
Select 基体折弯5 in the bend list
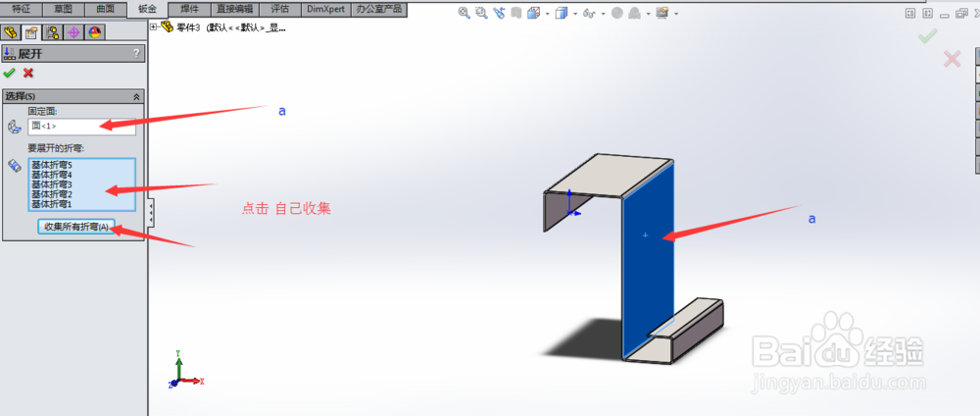click(53, 165)
